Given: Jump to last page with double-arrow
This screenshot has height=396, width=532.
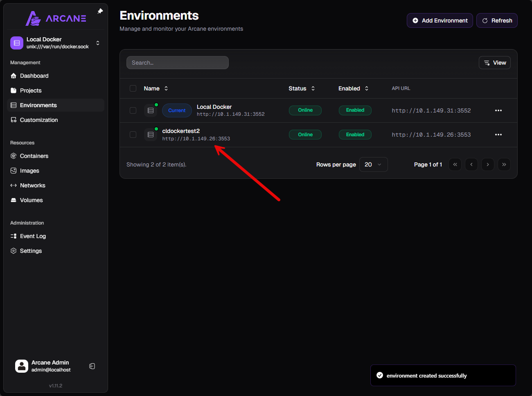Looking at the screenshot, I should [504, 164].
